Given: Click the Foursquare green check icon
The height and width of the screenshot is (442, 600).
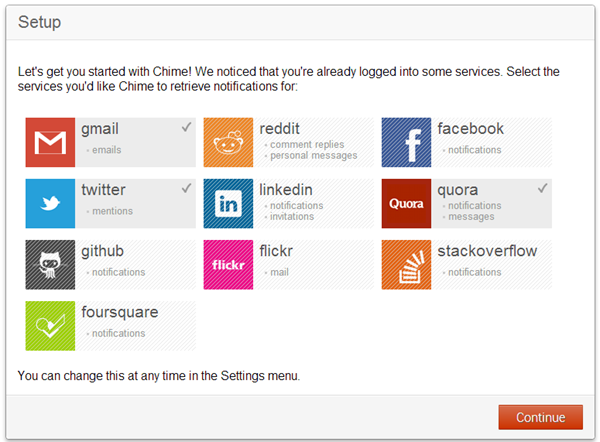Looking at the screenshot, I should point(51,326).
